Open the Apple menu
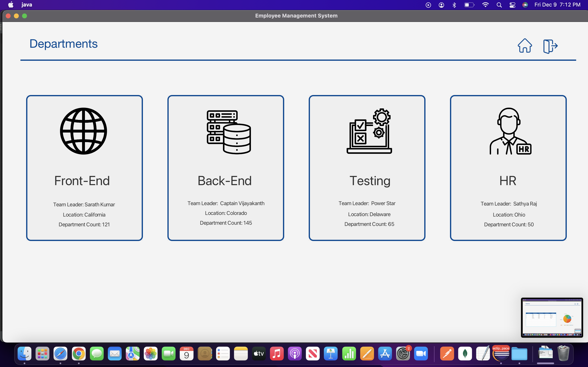This screenshot has width=588, height=367. click(x=11, y=5)
